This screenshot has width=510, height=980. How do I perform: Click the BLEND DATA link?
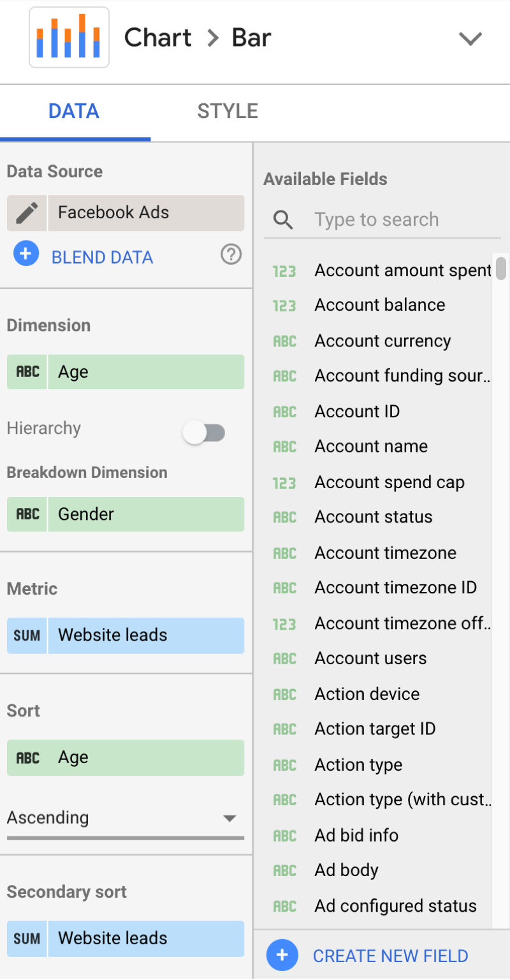102,258
